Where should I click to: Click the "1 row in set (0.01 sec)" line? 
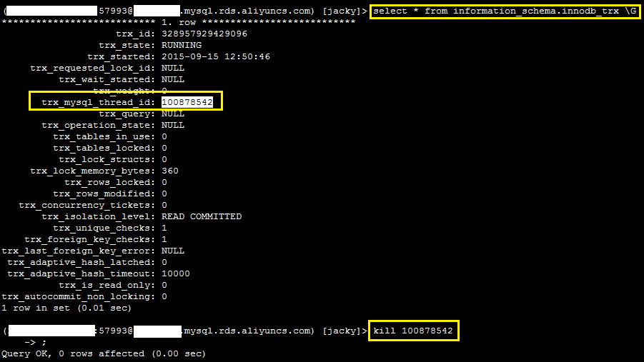[x=66, y=308]
